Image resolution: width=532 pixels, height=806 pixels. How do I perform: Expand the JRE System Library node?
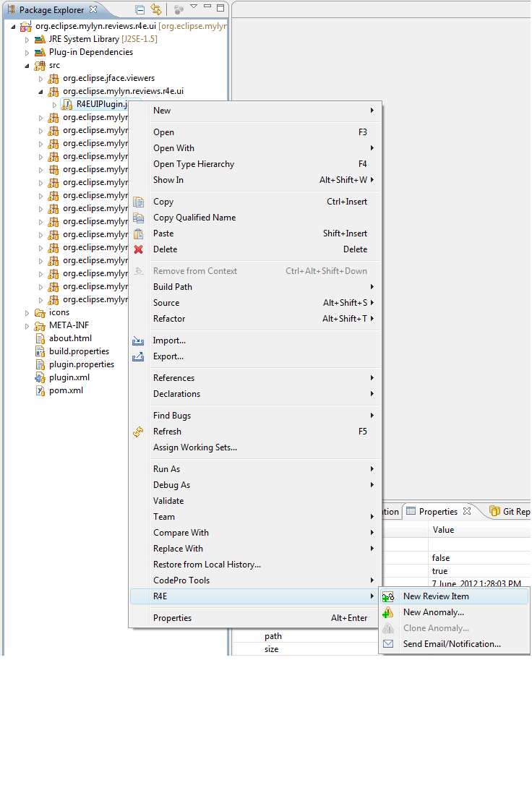pos(27,40)
